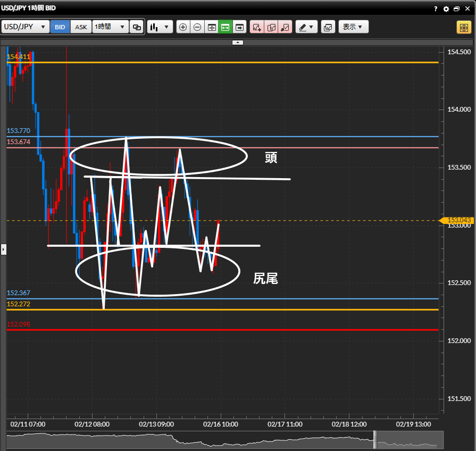Image resolution: width=476 pixels, height=451 pixels.
Task: Switch price display to BID
Action: 60,27
